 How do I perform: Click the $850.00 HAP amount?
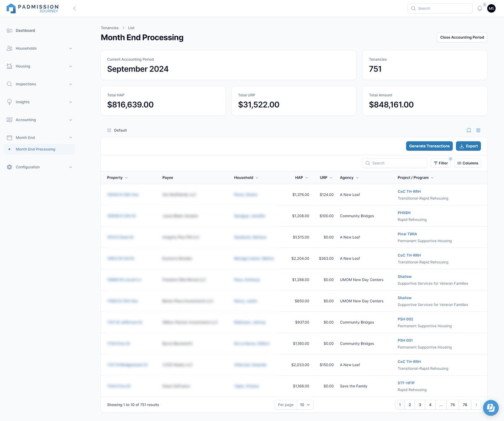(x=302, y=301)
